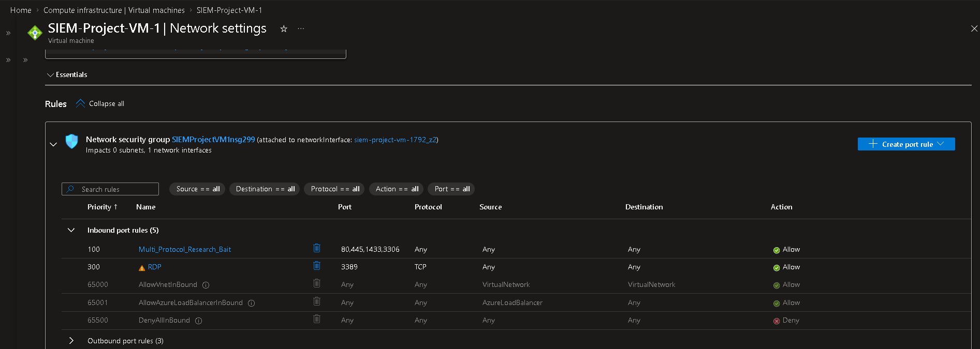The height and width of the screenshot is (349, 980).
Task: Collapse the Network security group panel
Action: click(53, 145)
